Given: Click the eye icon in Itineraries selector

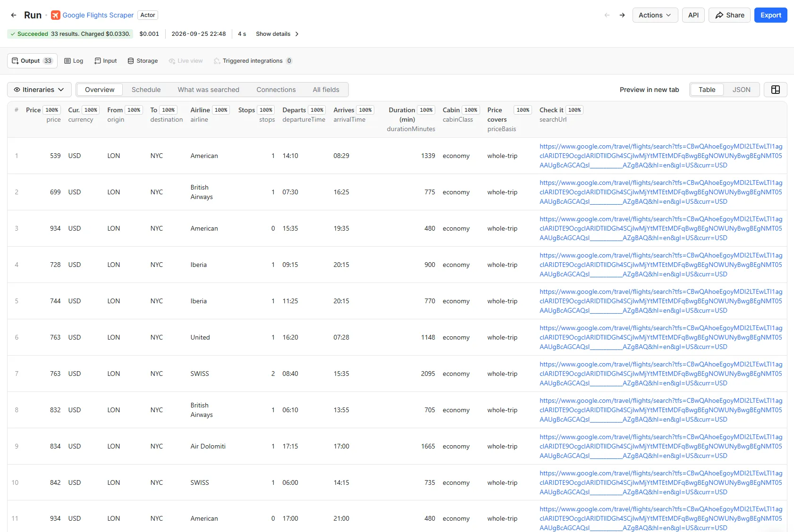Looking at the screenshot, I should 17,90.
